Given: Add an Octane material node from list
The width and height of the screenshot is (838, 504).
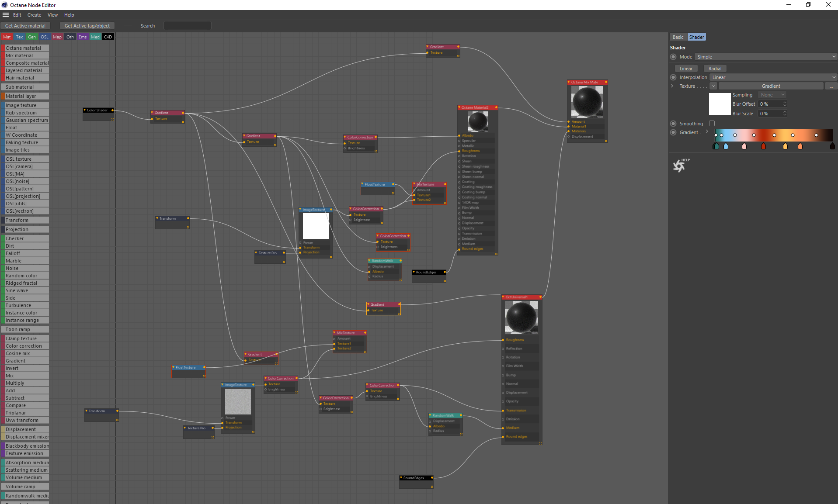Looking at the screenshot, I should [25, 48].
